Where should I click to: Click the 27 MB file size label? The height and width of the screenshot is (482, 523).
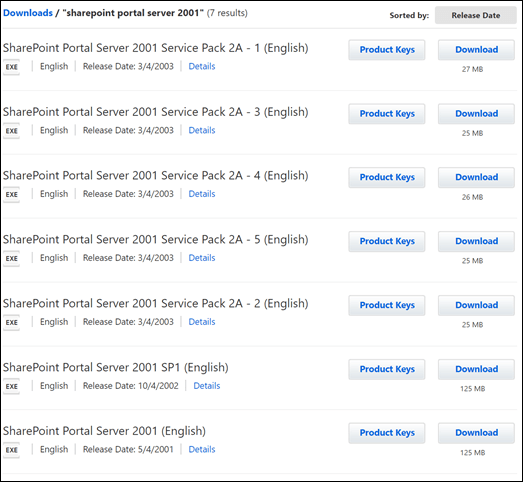tap(472, 69)
